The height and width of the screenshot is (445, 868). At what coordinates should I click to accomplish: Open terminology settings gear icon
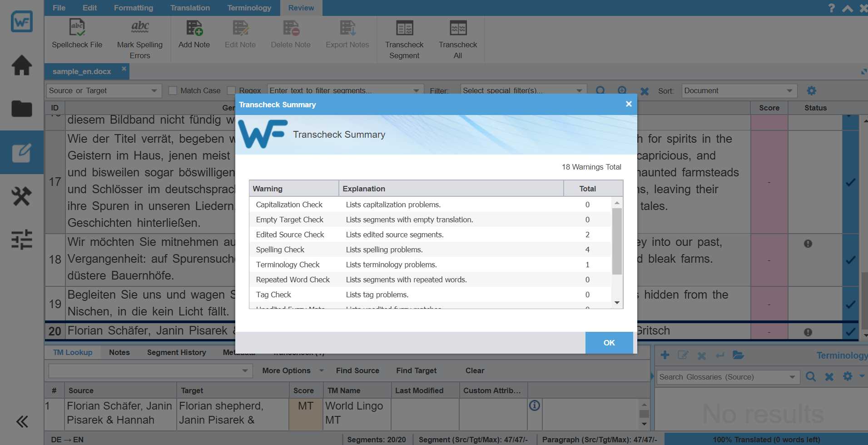click(x=848, y=376)
